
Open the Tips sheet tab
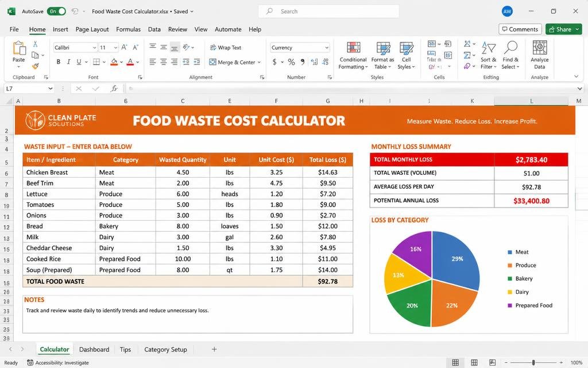click(x=125, y=350)
